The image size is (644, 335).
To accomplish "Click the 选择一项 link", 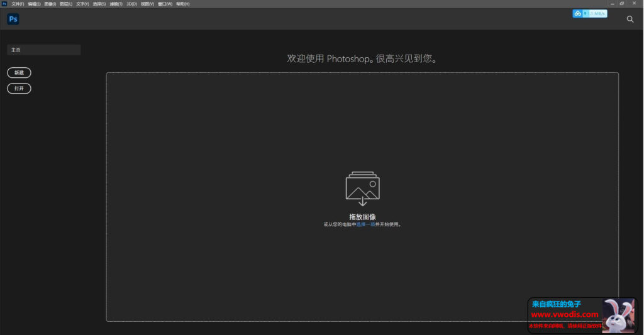I will (365, 224).
